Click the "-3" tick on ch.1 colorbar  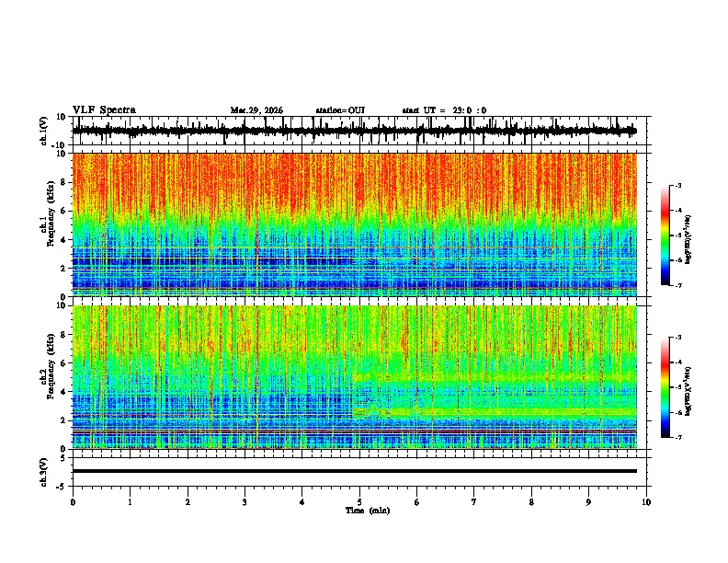(677, 185)
